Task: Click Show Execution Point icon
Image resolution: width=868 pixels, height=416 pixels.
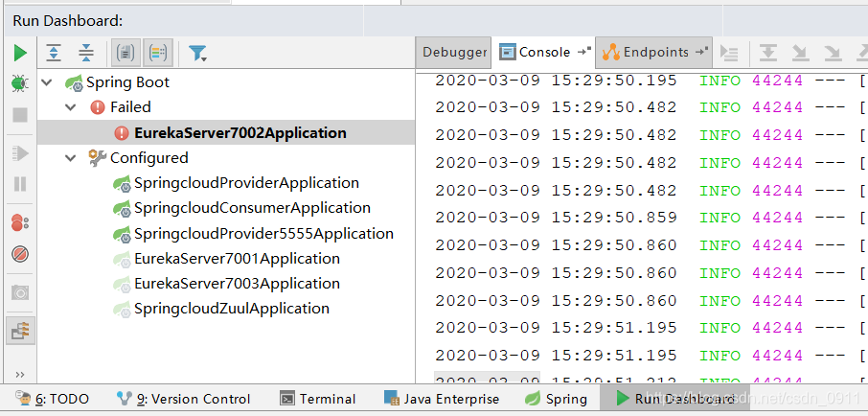Action: 729,53
